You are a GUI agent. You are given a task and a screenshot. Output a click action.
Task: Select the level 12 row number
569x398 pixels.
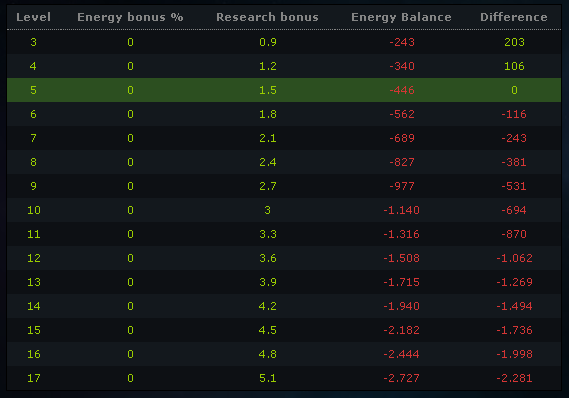pyautogui.click(x=34, y=258)
